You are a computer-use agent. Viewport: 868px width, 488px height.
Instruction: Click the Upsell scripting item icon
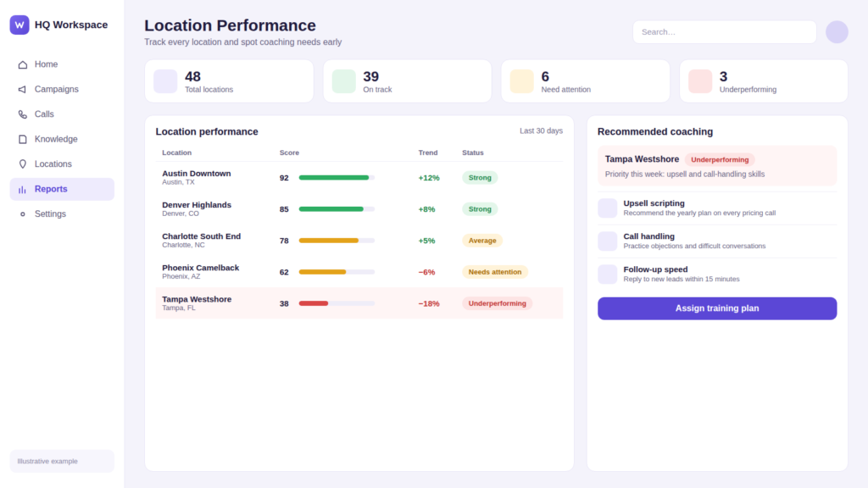(607, 208)
